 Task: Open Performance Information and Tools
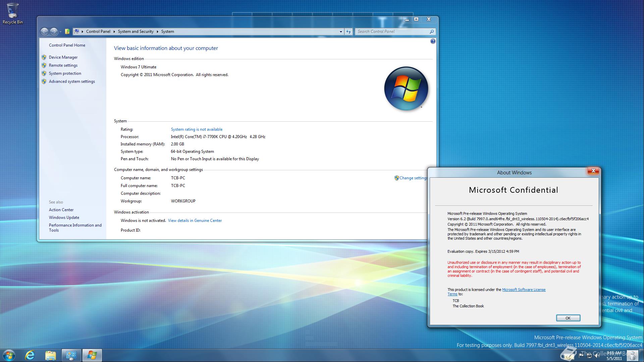pyautogui.click(x=75, y=228)
